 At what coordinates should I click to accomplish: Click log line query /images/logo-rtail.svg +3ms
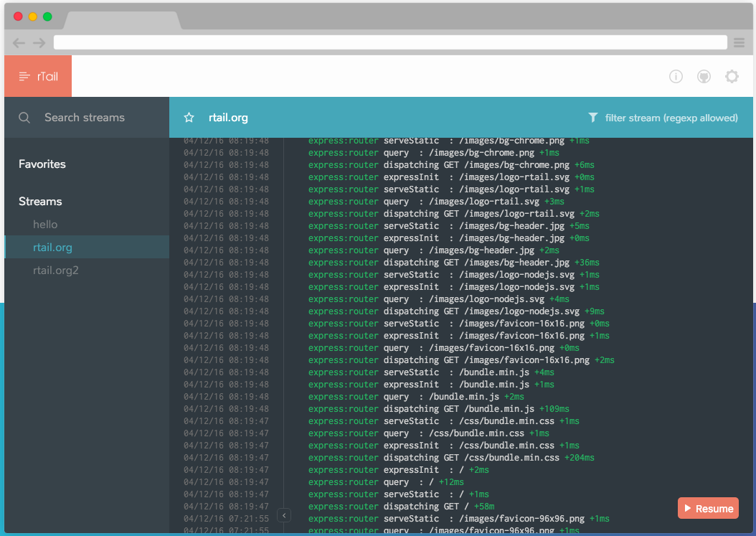coord(436,202)
